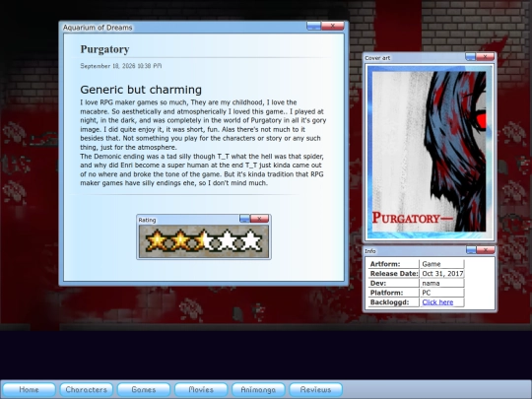Minimize the Rating window
The height and width of the screenshot is (399, 532).
[244, 219]
